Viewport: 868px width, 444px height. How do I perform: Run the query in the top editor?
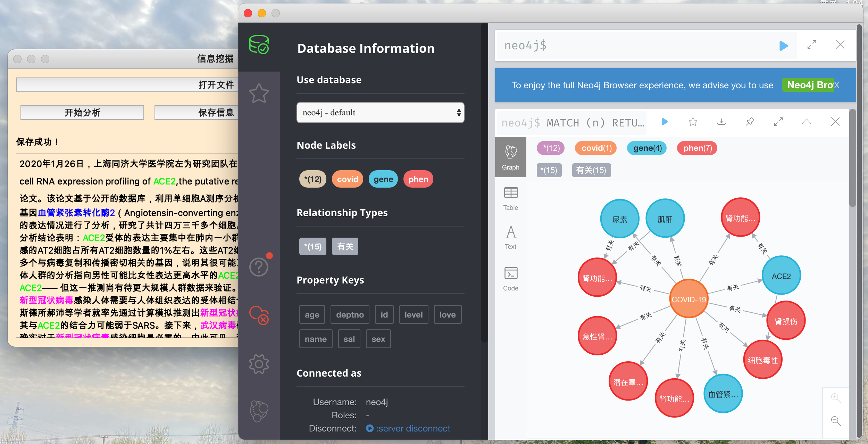(x=783, y=46)
